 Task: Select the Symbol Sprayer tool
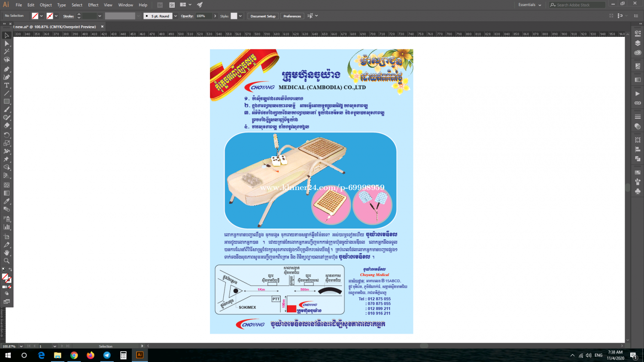[6, 219]
